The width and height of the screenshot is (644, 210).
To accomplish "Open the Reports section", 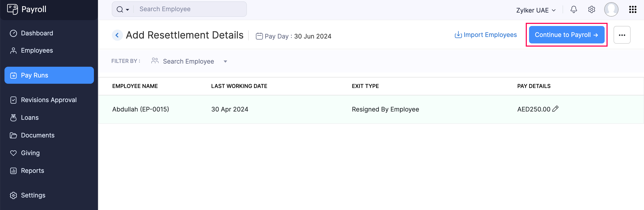I will pos(32,171).
